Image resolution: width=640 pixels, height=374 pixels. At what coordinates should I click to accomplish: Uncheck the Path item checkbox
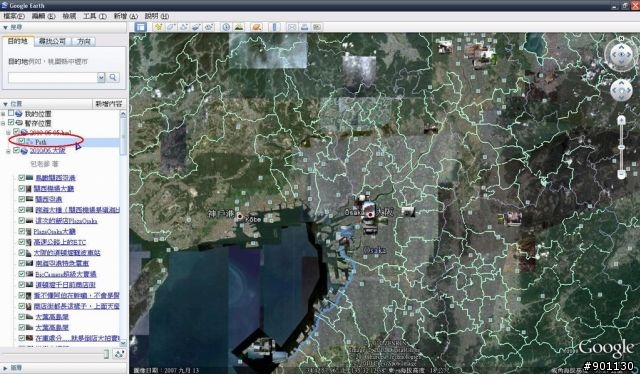tap(21, 141)
